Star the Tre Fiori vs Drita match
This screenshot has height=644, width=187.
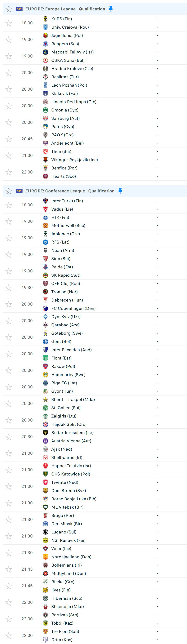point(9,635)
